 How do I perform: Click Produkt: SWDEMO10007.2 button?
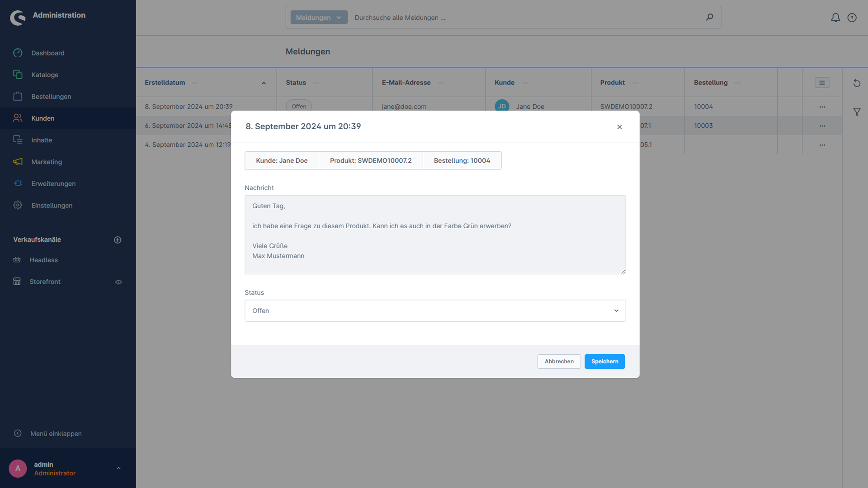pos(371,160)
